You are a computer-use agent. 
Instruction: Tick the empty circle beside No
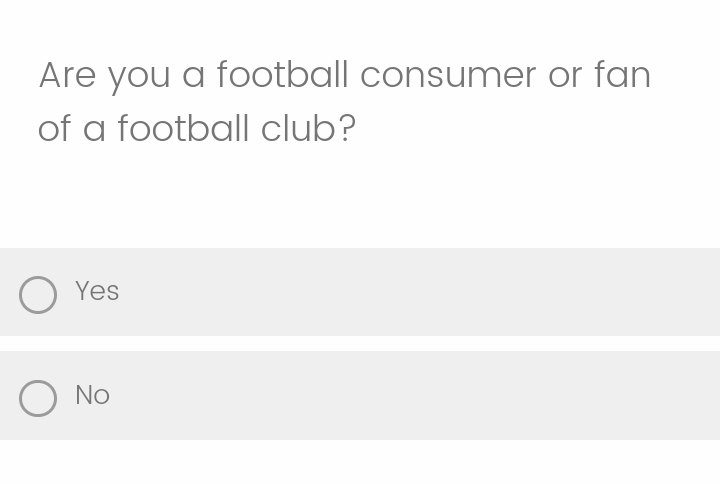coord(38,399)
